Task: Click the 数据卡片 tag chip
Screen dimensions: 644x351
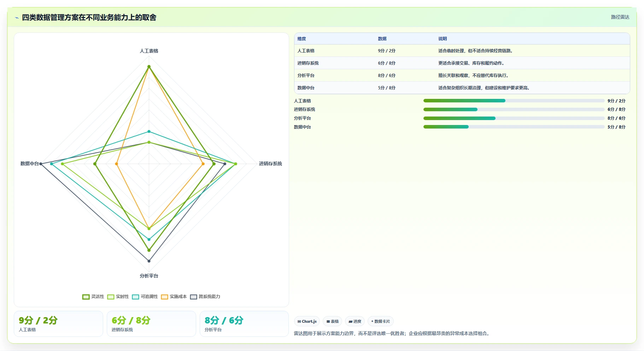Action: [x=381, y=321]
